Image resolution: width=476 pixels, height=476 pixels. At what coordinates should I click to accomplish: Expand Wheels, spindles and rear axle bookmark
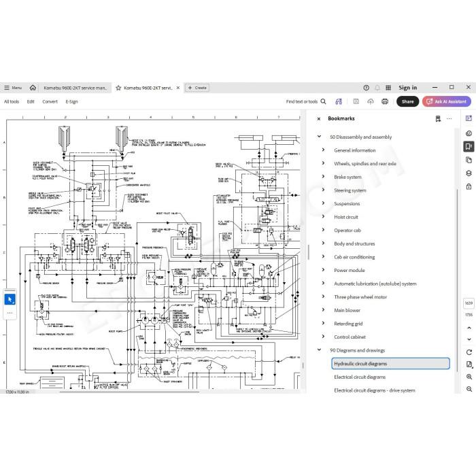pos(323,163)
